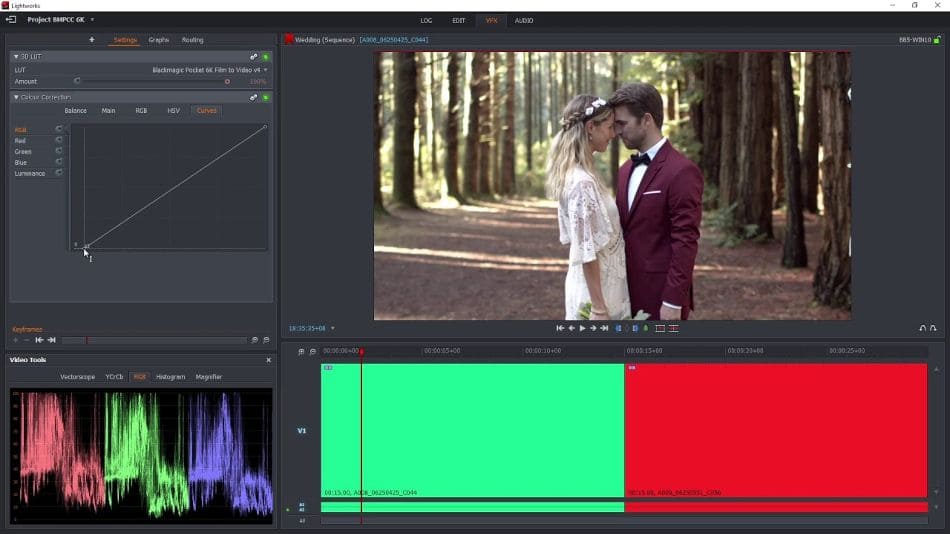Set the mark out point
The image size is (950, 534).
pos(635,328)
